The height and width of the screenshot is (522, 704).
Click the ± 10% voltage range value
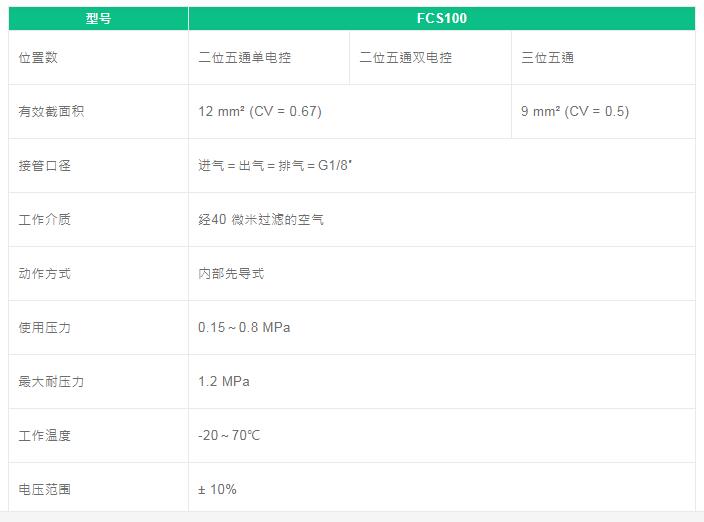[218, 490]
